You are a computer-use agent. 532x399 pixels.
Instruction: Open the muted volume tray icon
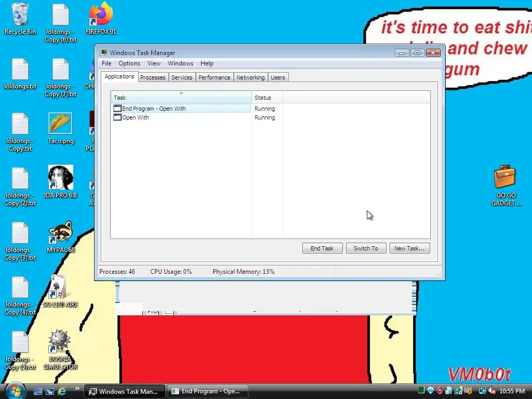tap(493, 391)
